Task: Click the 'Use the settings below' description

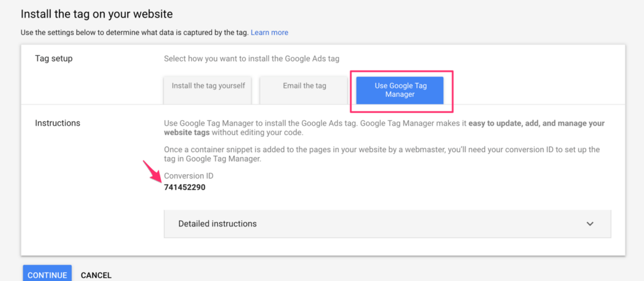Action: (135, 32)
